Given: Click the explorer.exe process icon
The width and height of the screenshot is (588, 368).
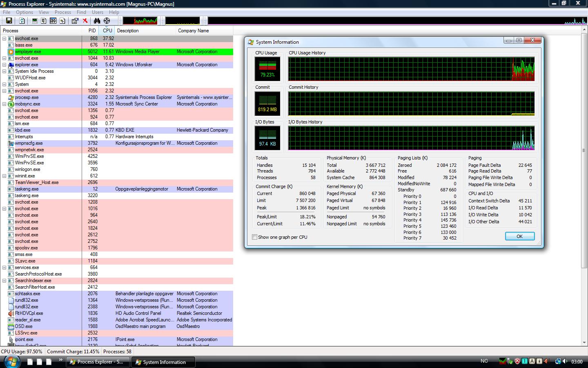Looking at the screenshot, I should [x=11, y=65].
